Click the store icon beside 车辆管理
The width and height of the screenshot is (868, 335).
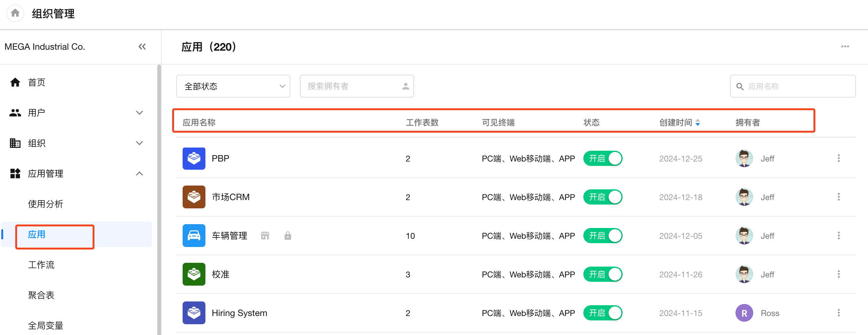click(265, 236)
